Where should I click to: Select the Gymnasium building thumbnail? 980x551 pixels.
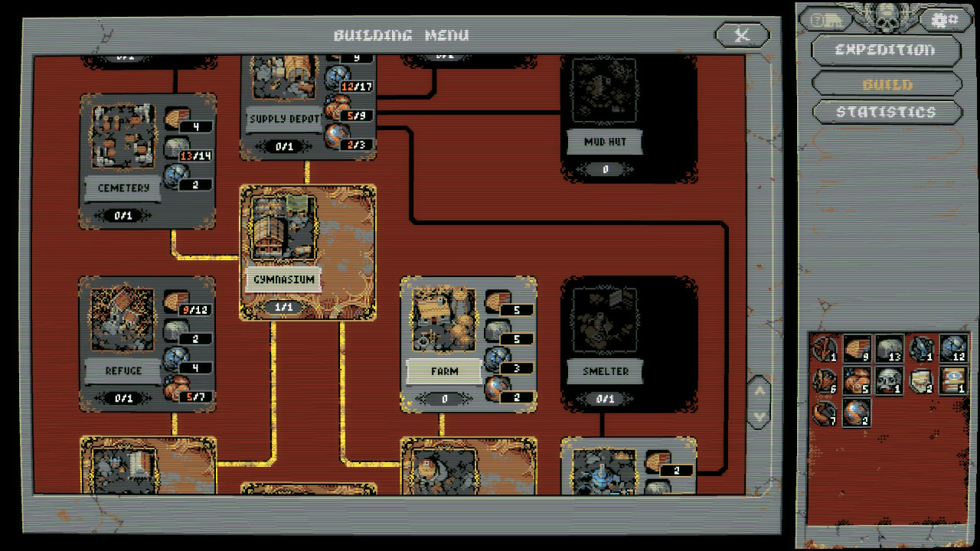coord(284,227)
